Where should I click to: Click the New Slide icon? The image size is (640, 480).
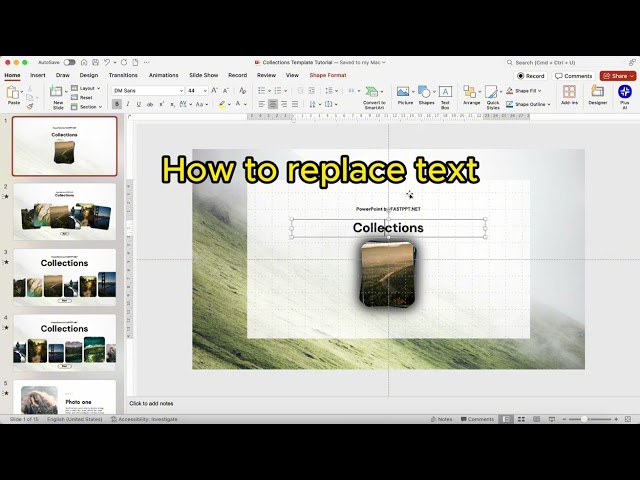(x=56, y=92)
